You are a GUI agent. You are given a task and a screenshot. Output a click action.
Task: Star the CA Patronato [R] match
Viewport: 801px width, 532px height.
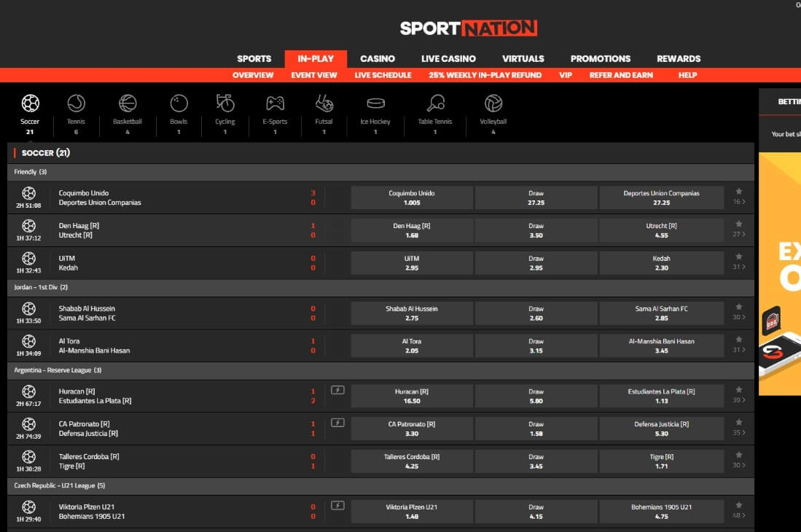click(738, 422)
